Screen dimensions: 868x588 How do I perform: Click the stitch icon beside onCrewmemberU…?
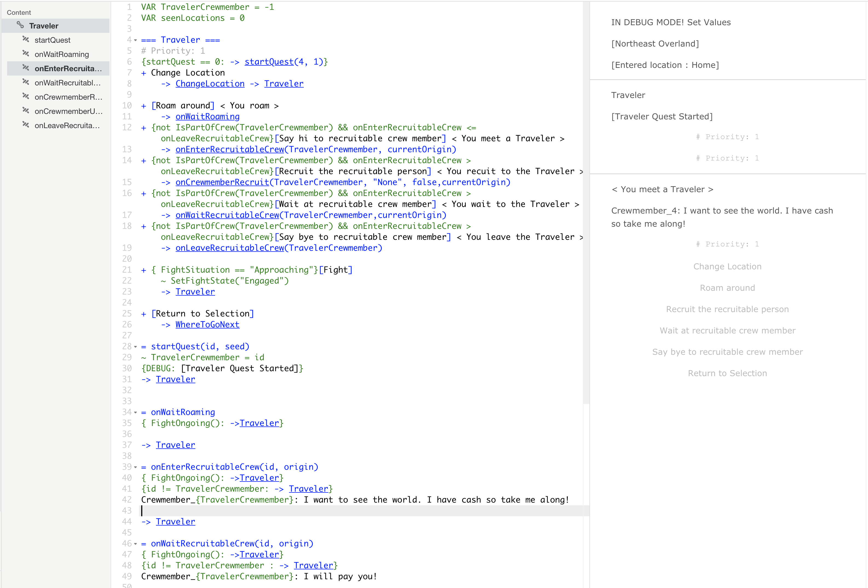click(x=26, y=110)
